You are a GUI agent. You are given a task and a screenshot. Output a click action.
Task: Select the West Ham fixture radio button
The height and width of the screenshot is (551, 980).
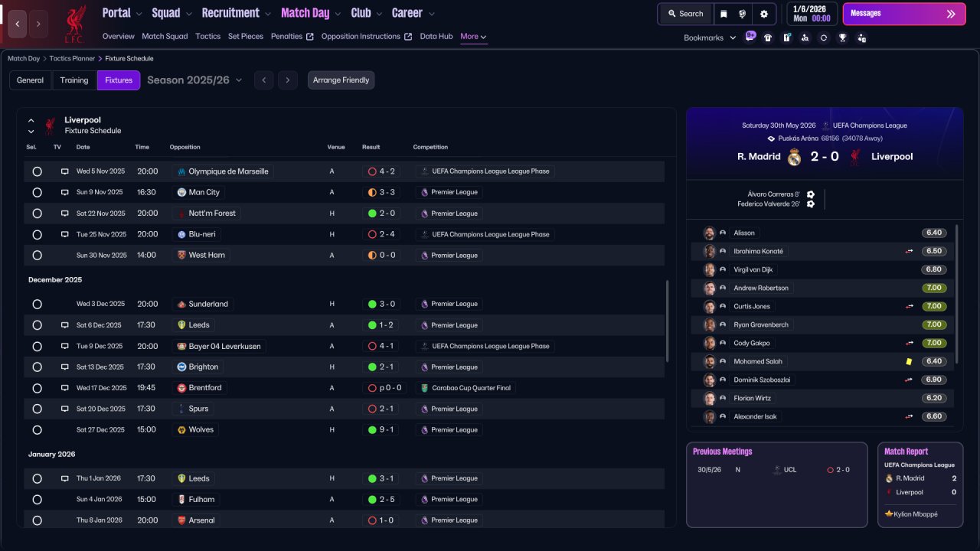37,256
